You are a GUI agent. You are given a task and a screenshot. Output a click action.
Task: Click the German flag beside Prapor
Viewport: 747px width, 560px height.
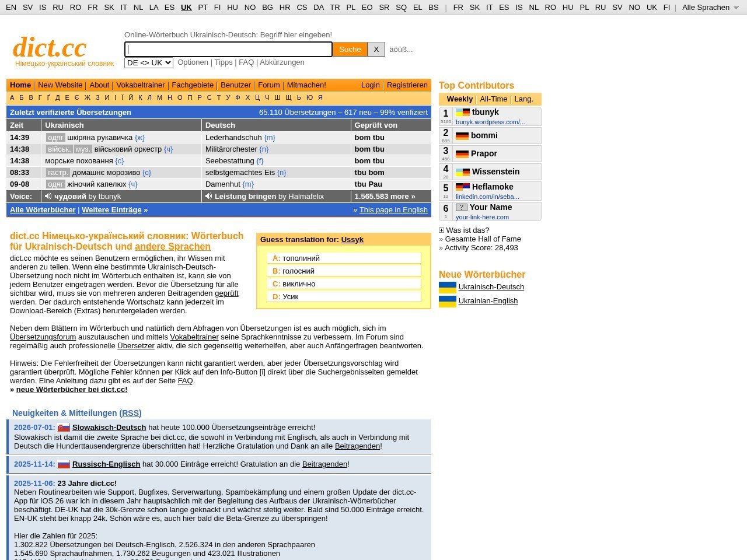pyautogui.click(x=462, y=154)
